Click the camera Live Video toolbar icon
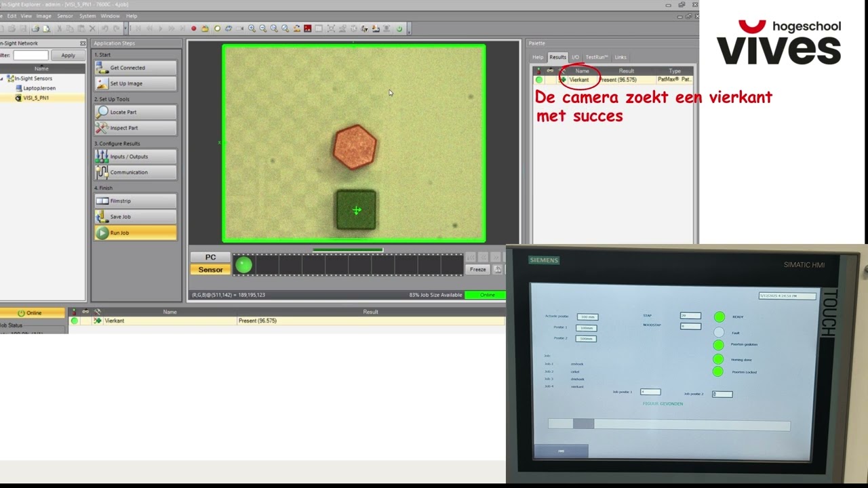This screenshot has height=488, width=868. (x=239, y=28)
